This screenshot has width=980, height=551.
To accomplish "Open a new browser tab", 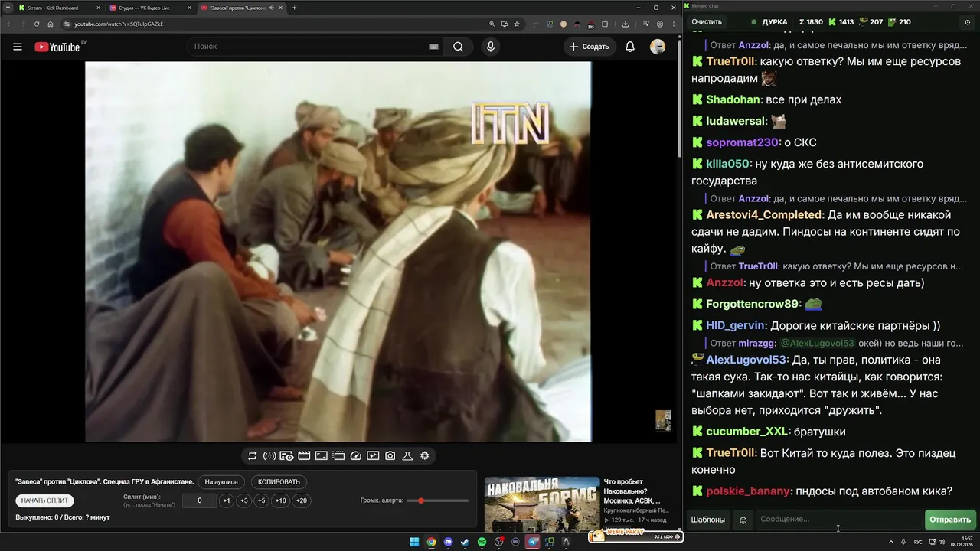I will 294,8.
